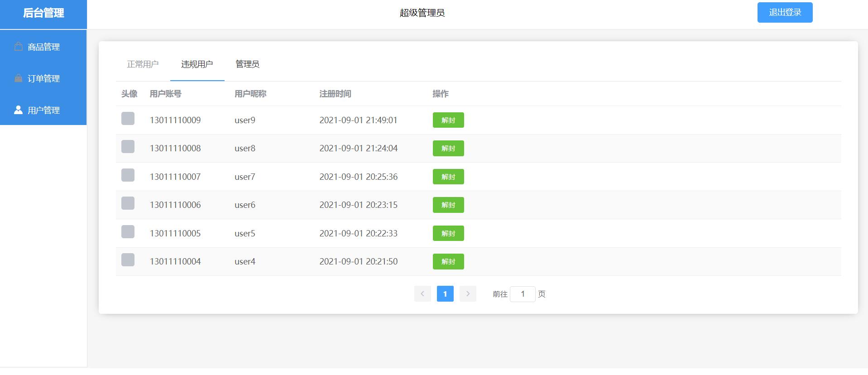Unban user5 with the 解封 button

point(448,233)
